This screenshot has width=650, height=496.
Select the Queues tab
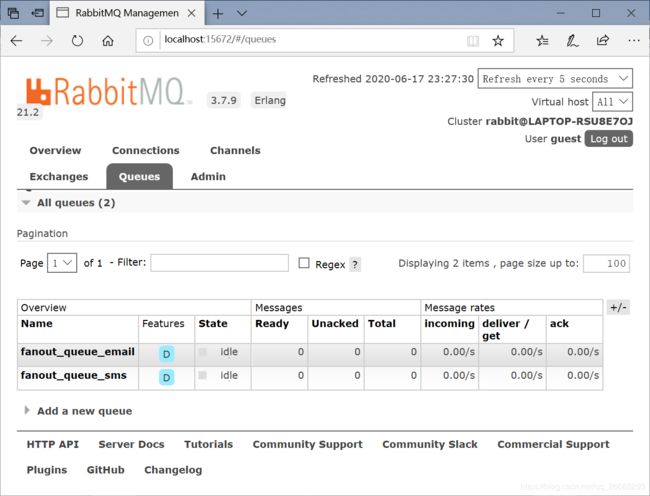coord(139,177)
